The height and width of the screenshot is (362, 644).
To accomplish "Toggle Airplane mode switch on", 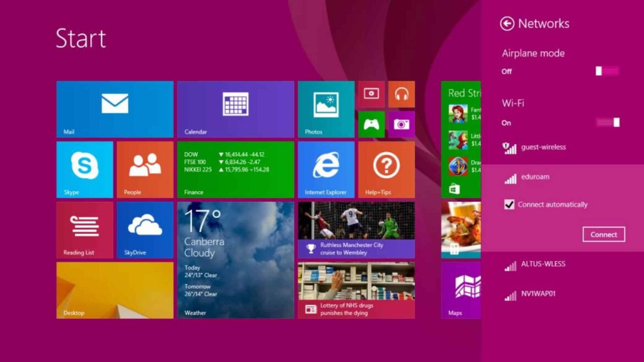I will point(608,71).
